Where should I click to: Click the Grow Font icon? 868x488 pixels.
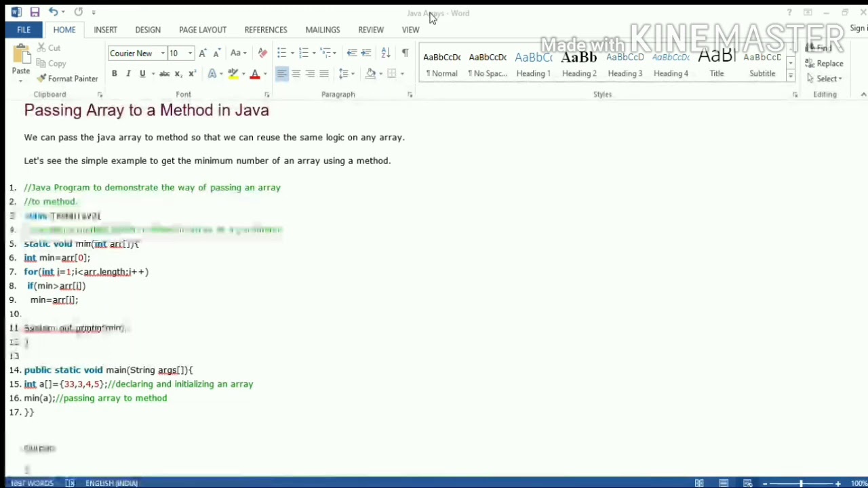[x=202, y=53]
